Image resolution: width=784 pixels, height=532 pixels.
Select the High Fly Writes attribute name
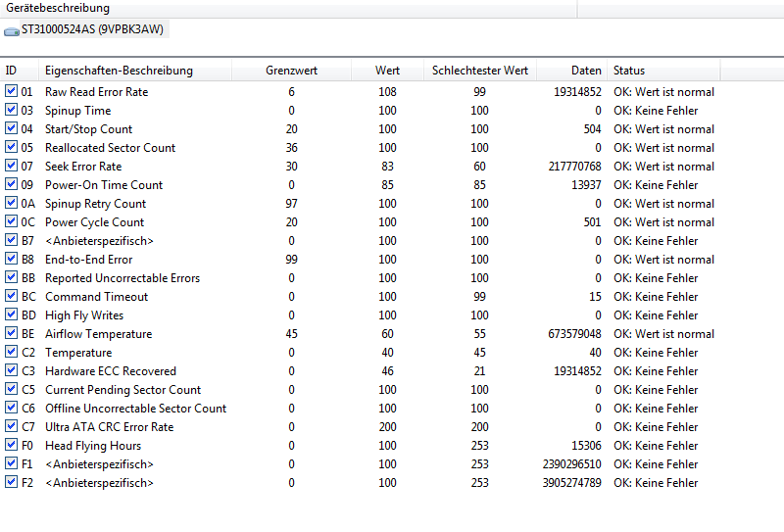click(x=84, y=315)
